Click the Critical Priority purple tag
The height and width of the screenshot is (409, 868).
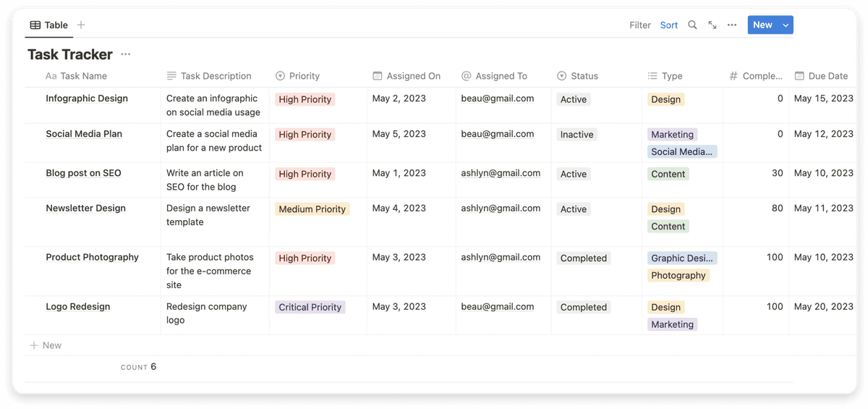pos(310,307)
